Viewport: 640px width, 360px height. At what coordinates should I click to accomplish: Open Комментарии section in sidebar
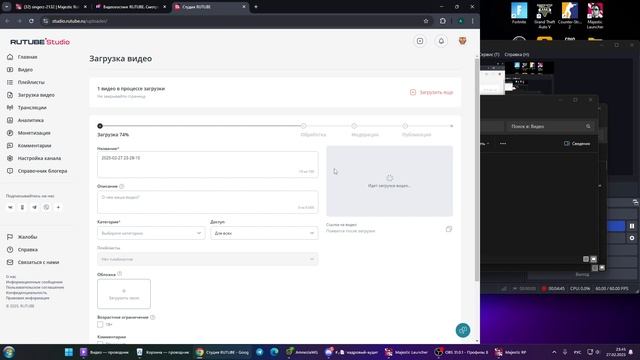click(29, 146)
